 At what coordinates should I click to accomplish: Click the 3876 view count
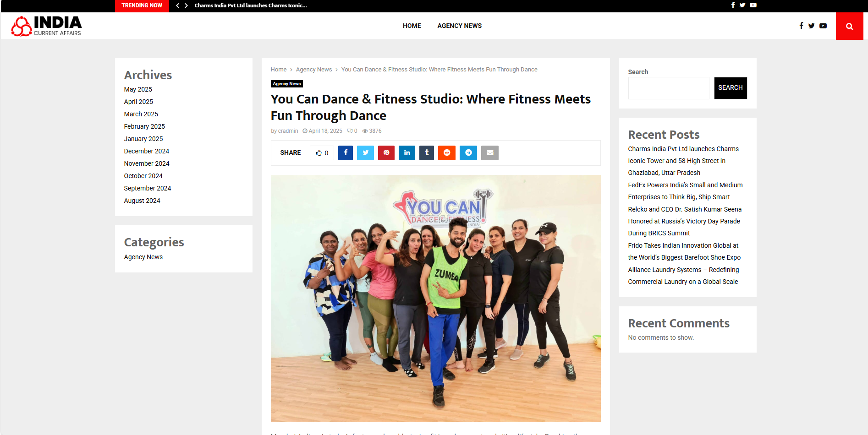point(375,131)
